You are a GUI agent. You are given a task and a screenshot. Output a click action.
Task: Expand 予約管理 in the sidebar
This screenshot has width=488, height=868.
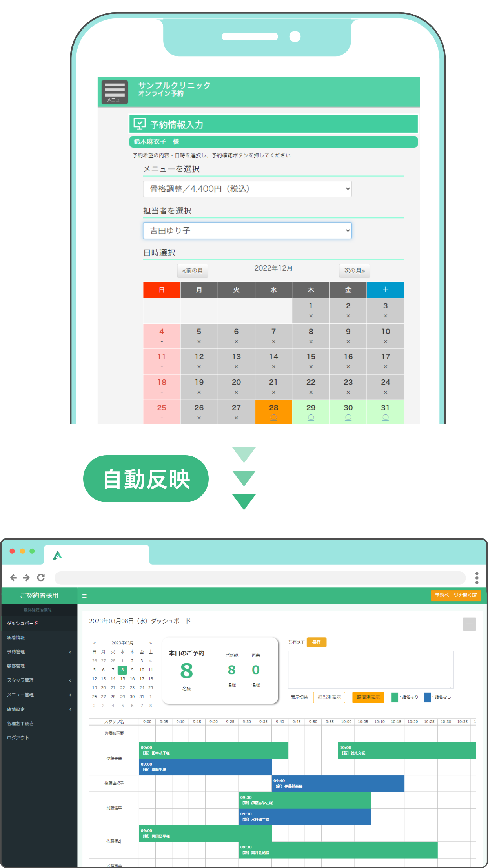pos(38,652)
